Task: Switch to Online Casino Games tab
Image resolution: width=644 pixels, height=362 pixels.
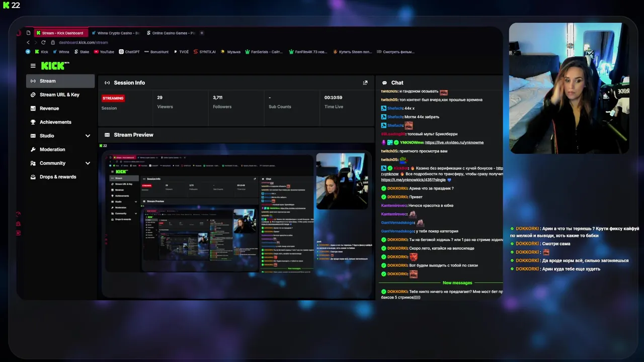Action: tap(170, 33)
